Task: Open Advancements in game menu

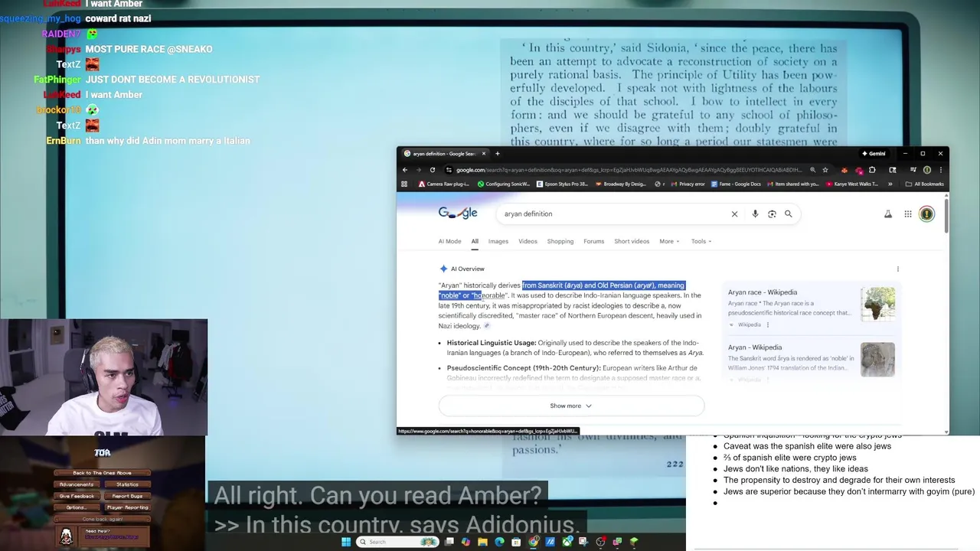Action: (x=77, y=484)
